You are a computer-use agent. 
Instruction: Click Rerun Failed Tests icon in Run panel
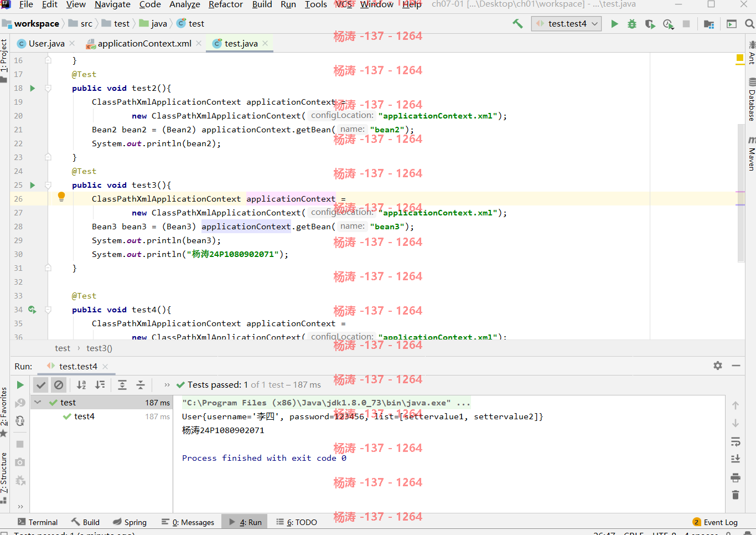click(x=20, y=403)
